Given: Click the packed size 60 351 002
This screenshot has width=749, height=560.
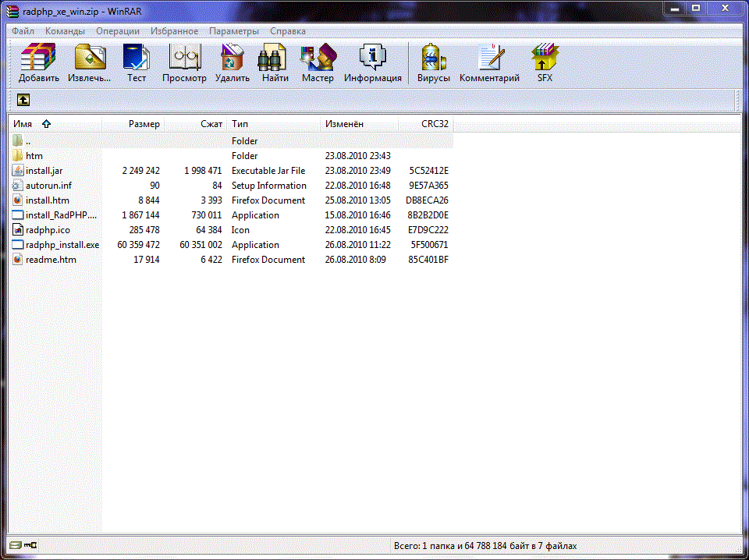Looking at the screenshot, I should point(201,244).
